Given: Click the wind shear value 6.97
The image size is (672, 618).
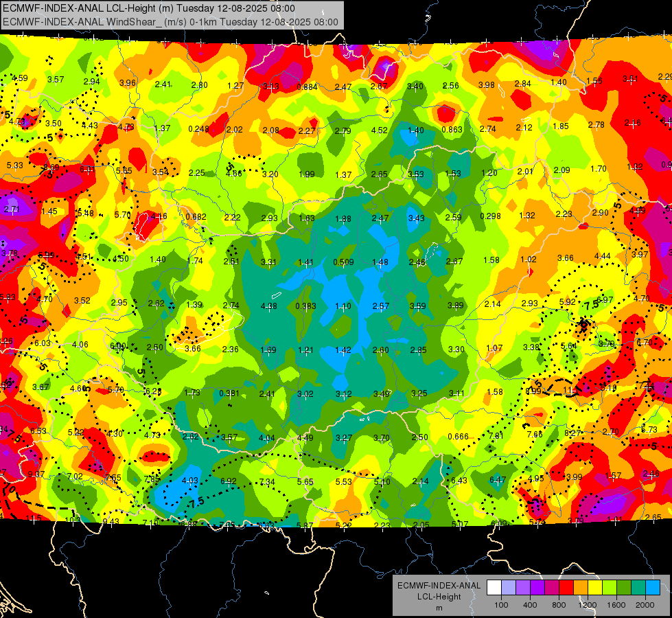Looking at the screenshot, I should pos(605,299).
